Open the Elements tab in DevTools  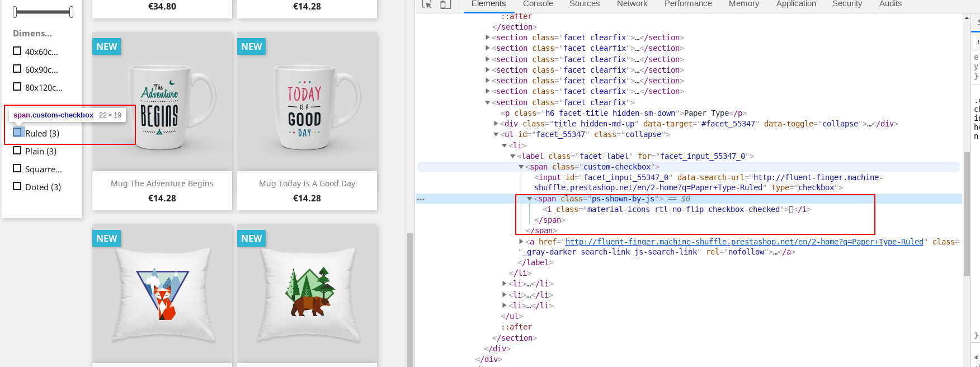click(488, 4)
